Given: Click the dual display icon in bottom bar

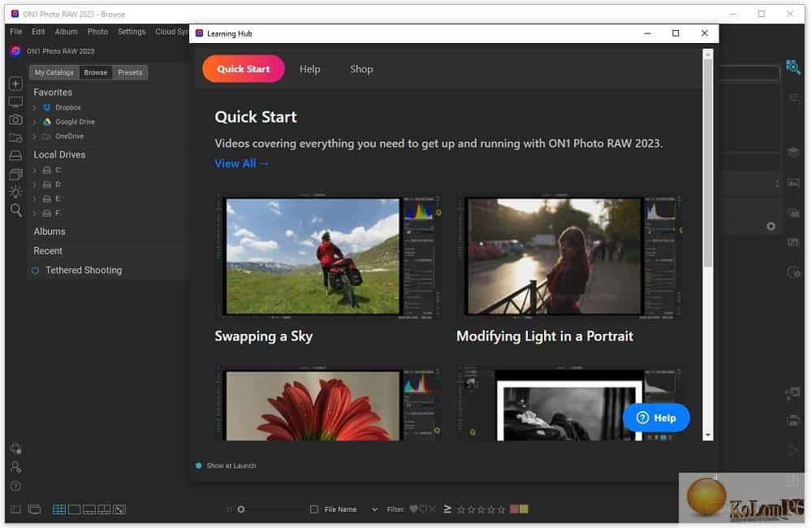Looking at the screenshot, I should 34,509.
